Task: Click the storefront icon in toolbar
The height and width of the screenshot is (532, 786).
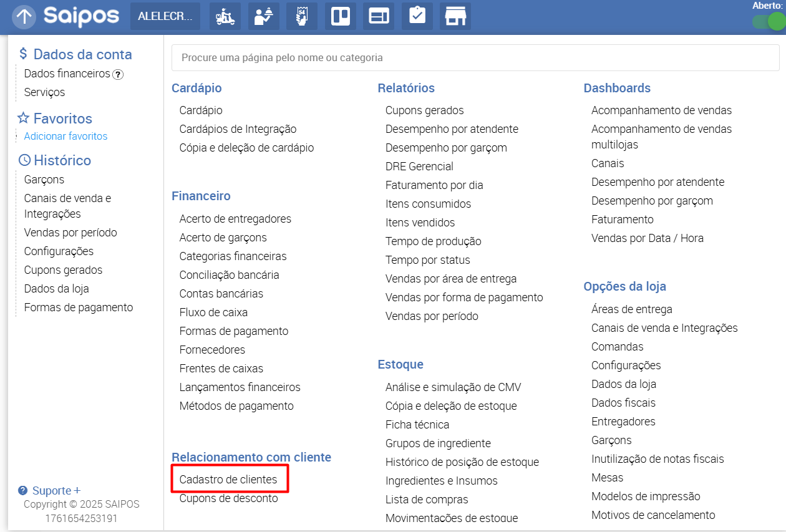Action: click(455, 17)
